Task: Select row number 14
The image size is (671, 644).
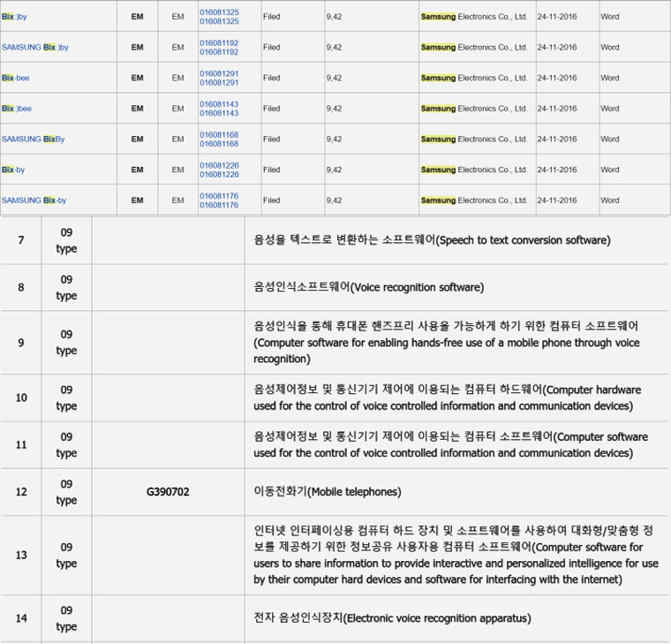Action: 21,618
